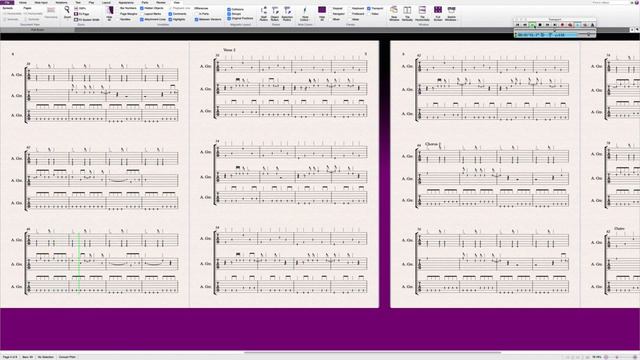The image size is (640, 360).
Task: Move playback line to end in Transport
Action: coord(555,25)
